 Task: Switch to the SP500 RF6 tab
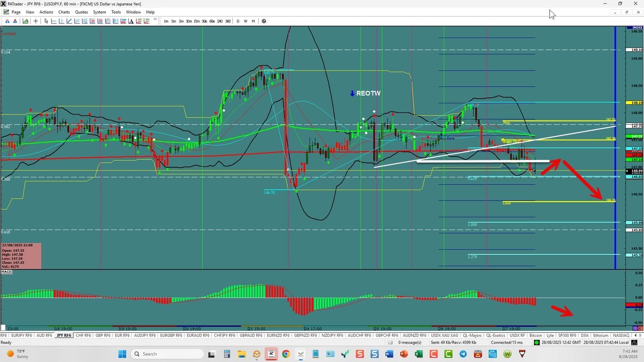click(x=567, y=335)
